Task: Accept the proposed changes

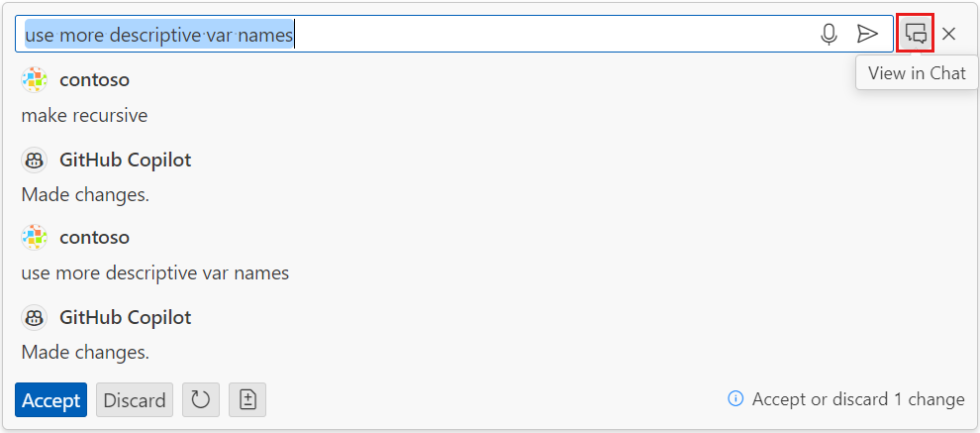Action: click(50, 400)
